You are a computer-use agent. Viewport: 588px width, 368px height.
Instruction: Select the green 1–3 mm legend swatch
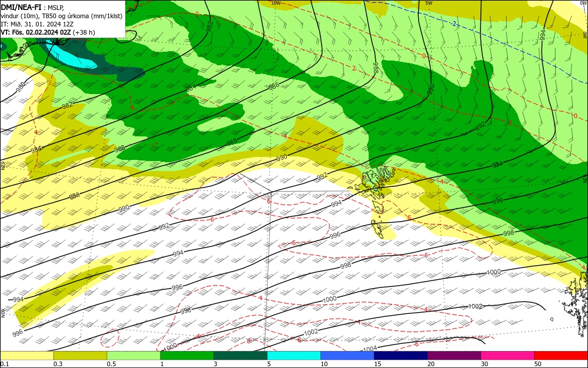tap(187, 355)
